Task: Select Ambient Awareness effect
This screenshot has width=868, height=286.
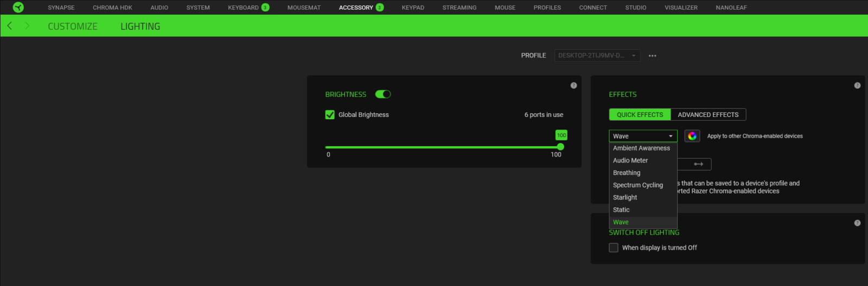Action: click(643, 148)
